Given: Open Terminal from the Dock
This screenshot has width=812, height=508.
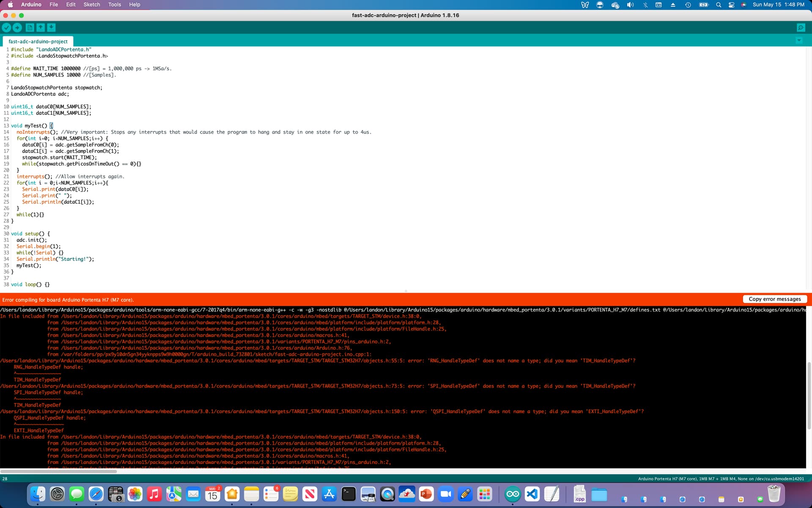Looking at the screenshot, I should 348,494.
